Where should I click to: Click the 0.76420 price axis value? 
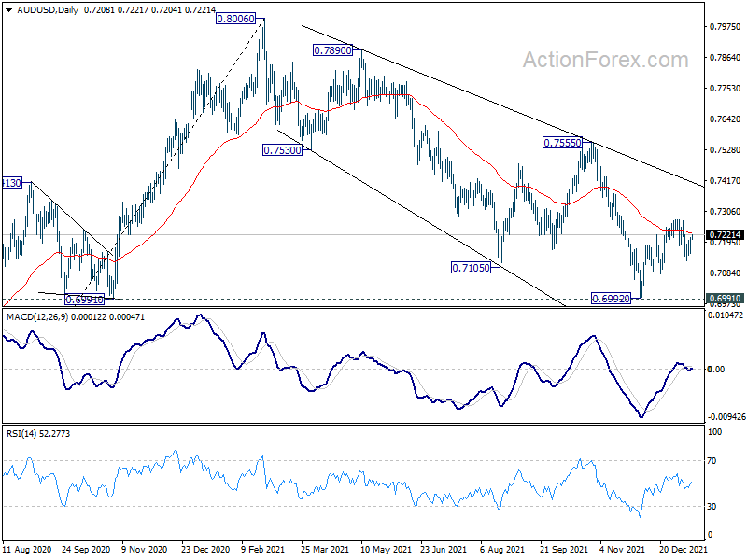click(x=726, y=119)
